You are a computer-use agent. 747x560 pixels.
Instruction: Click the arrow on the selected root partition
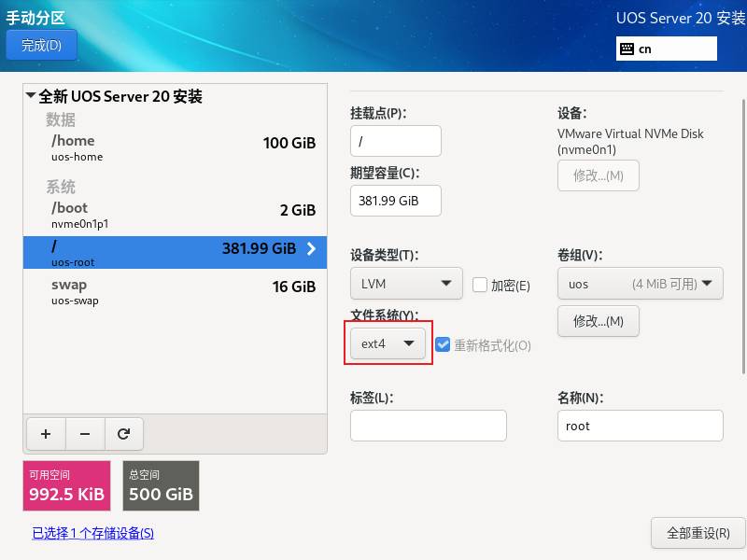click(311, 248)
